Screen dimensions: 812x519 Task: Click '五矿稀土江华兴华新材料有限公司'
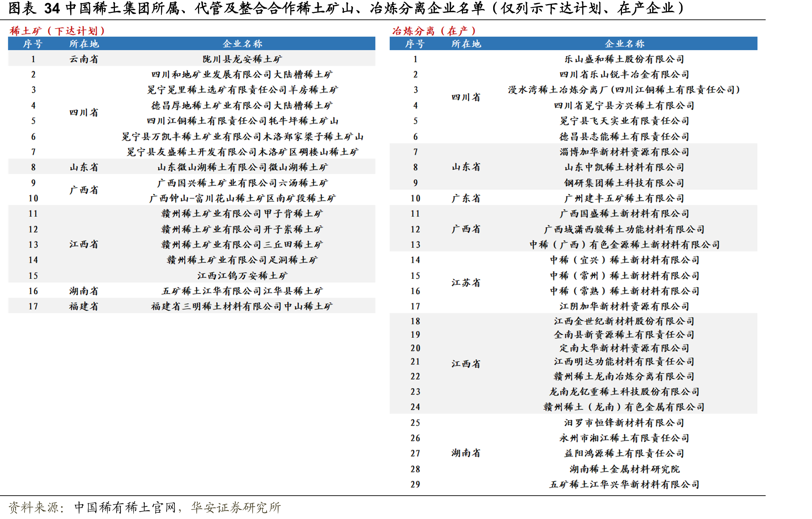tap(624, 484)
